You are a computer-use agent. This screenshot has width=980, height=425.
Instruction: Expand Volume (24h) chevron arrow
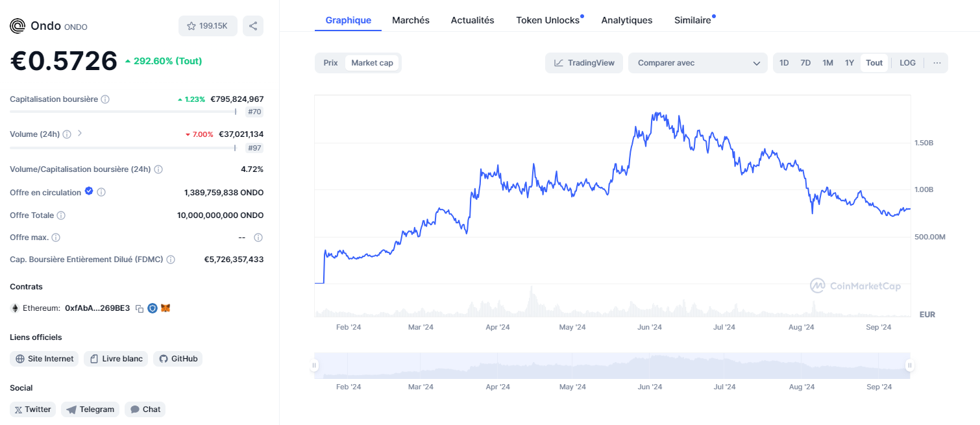coord(80,134)
